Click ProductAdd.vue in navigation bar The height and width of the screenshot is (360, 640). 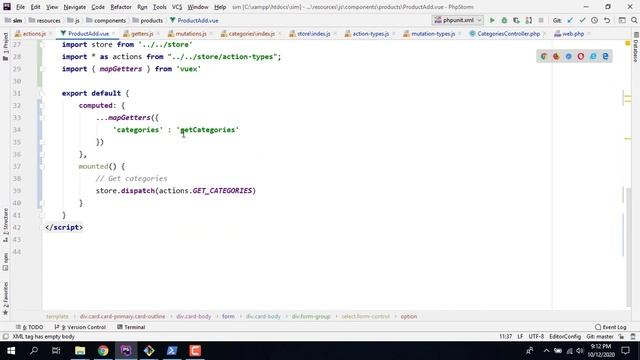pyautogui.click(x=194, y=20)
